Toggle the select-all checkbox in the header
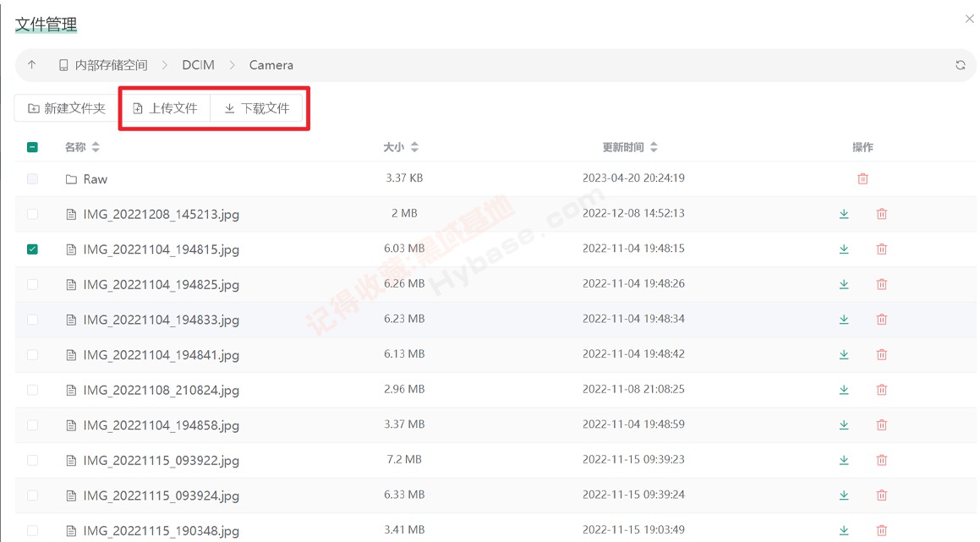 click(x=32, y=146)
